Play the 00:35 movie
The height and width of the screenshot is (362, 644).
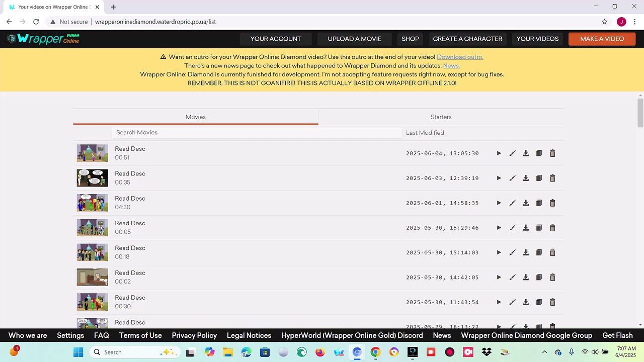click(x=499, y=178)
